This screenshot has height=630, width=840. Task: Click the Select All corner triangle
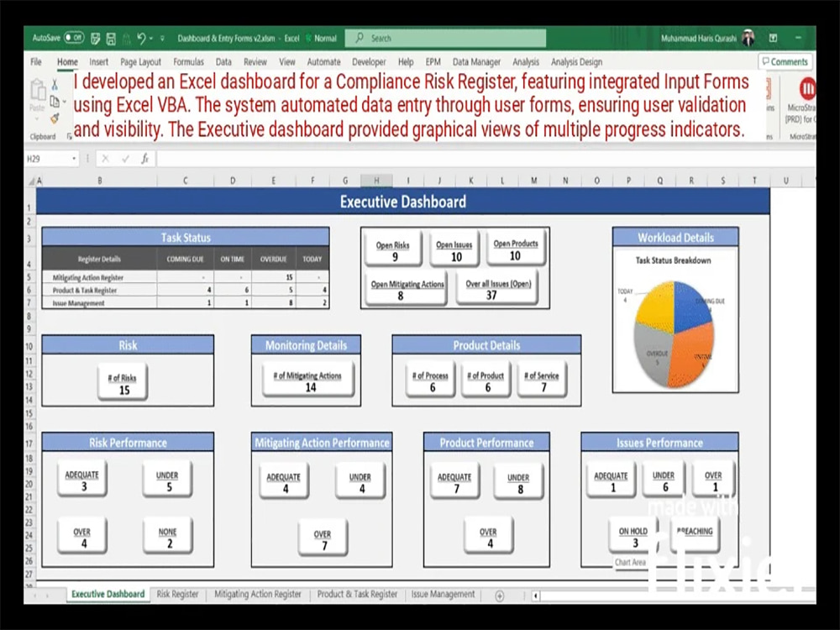tap(30, 181)
